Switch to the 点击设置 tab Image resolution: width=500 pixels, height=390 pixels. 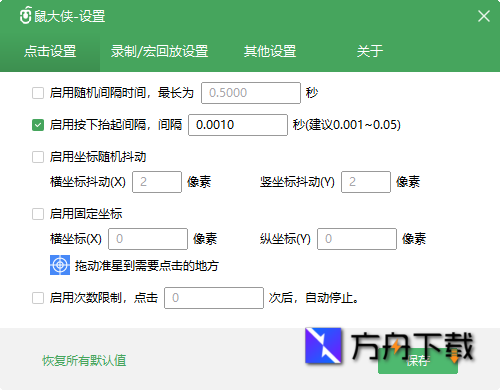(x=50, y=52)
